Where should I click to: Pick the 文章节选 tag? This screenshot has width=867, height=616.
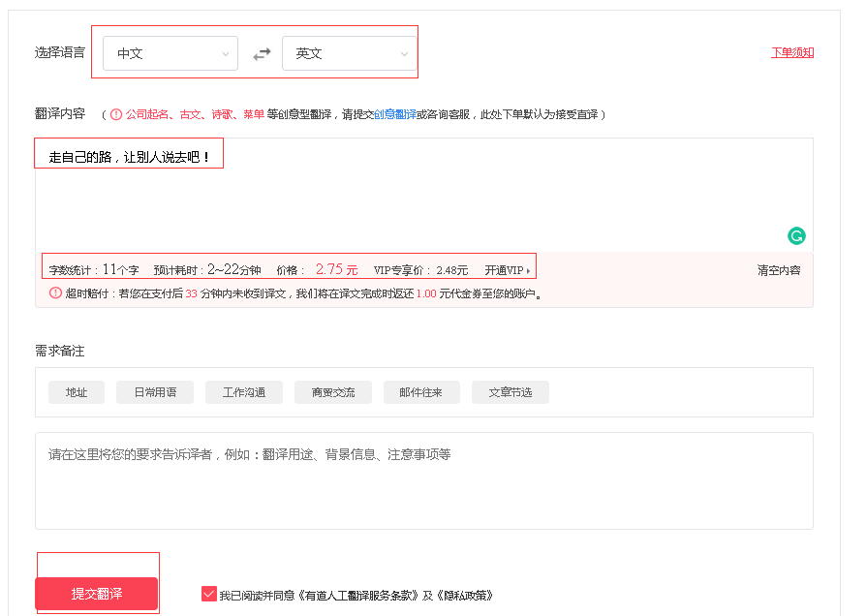click(511, 392)
